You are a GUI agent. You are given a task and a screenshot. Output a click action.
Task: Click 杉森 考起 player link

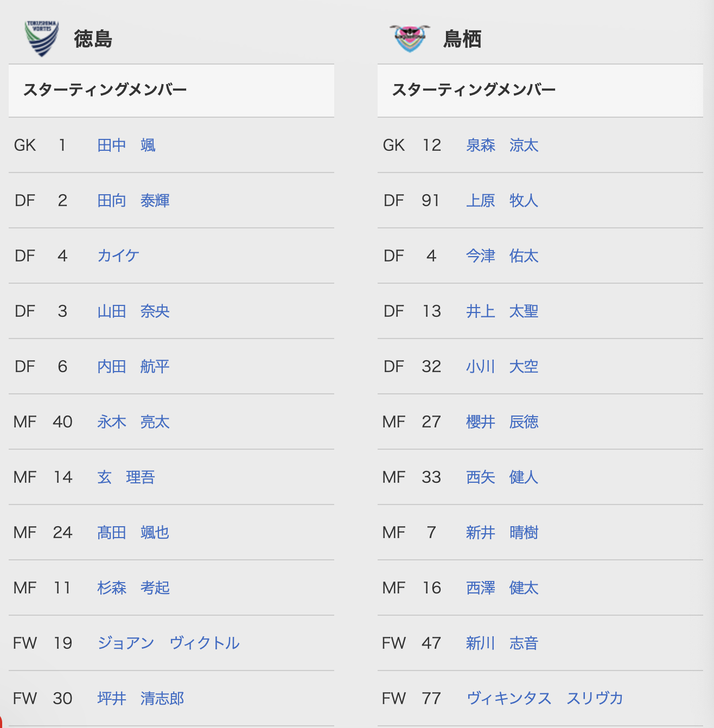click(133, 588)
